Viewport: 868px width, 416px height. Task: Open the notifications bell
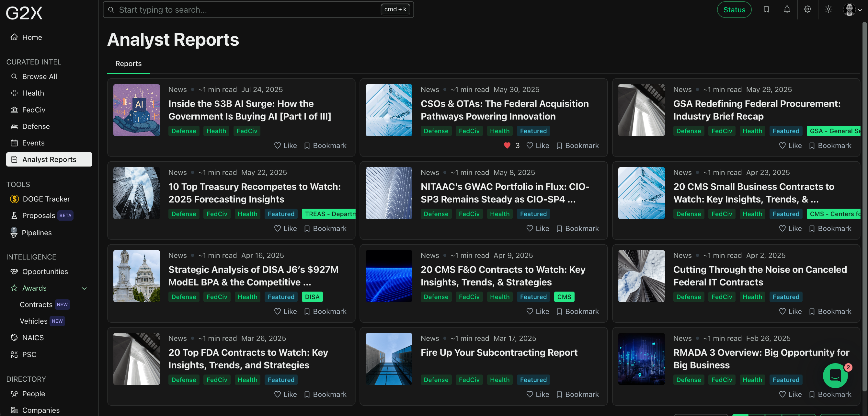click(787, 9)
